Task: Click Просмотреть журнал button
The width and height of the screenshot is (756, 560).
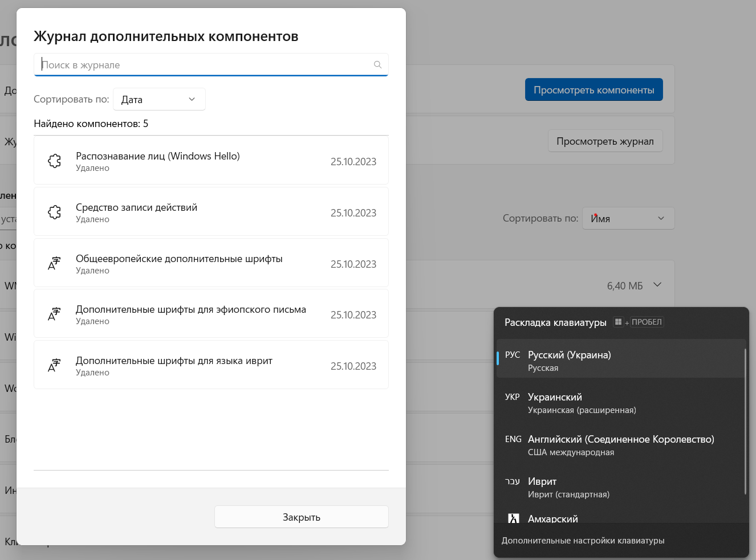Action: 605,141
